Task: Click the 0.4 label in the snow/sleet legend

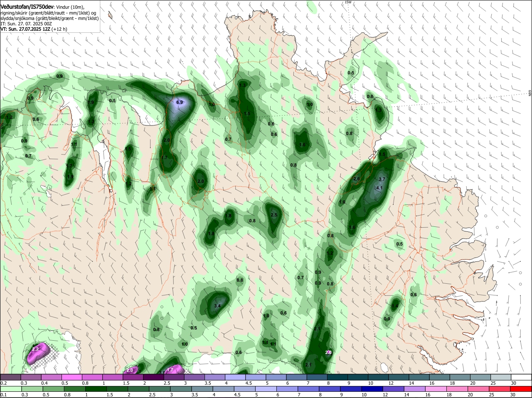Action: tap(44, 383)
